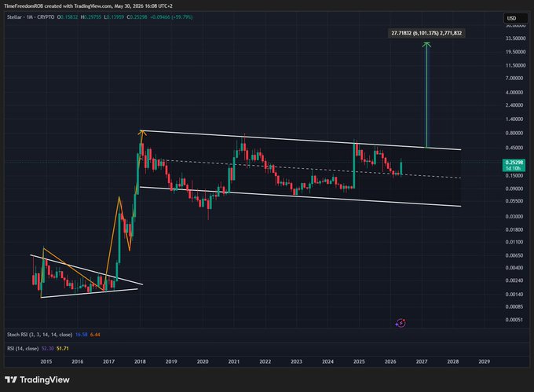
Task: Click the 2029 label on time axis
Action: pos(485,361)
